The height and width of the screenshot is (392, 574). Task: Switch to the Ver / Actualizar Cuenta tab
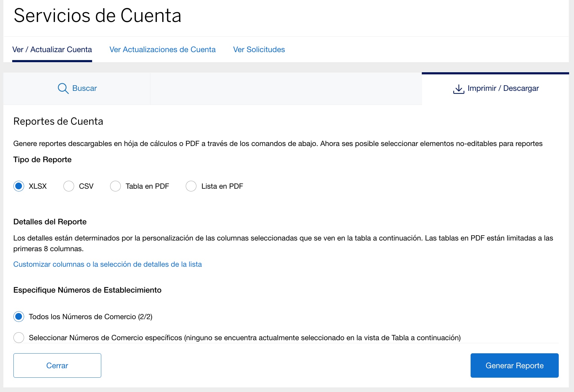click(52, 49)
